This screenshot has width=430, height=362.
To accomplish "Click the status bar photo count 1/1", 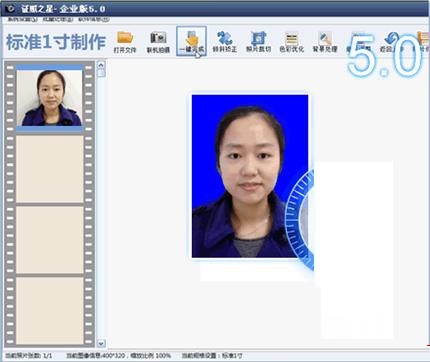I will [29, 356].
